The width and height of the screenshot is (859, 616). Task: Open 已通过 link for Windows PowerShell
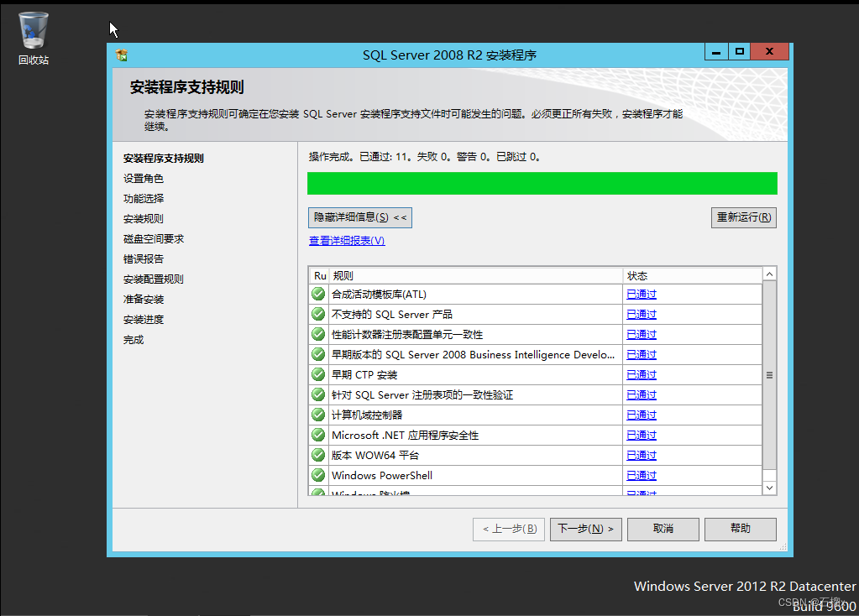642,475
